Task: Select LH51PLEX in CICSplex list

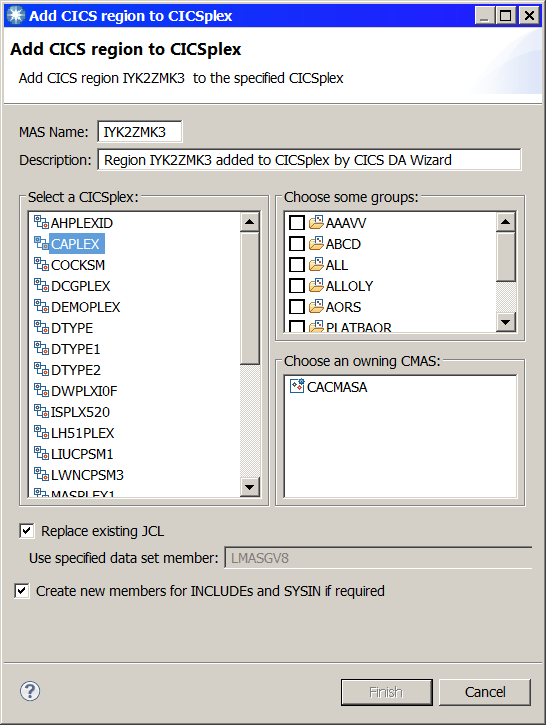Action: pos(83,433)
